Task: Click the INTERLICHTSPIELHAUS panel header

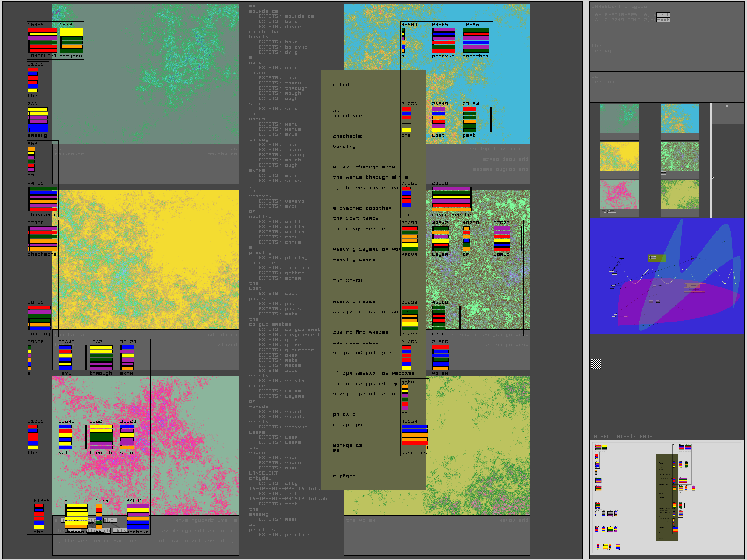Action: click(x=621, y=437)
